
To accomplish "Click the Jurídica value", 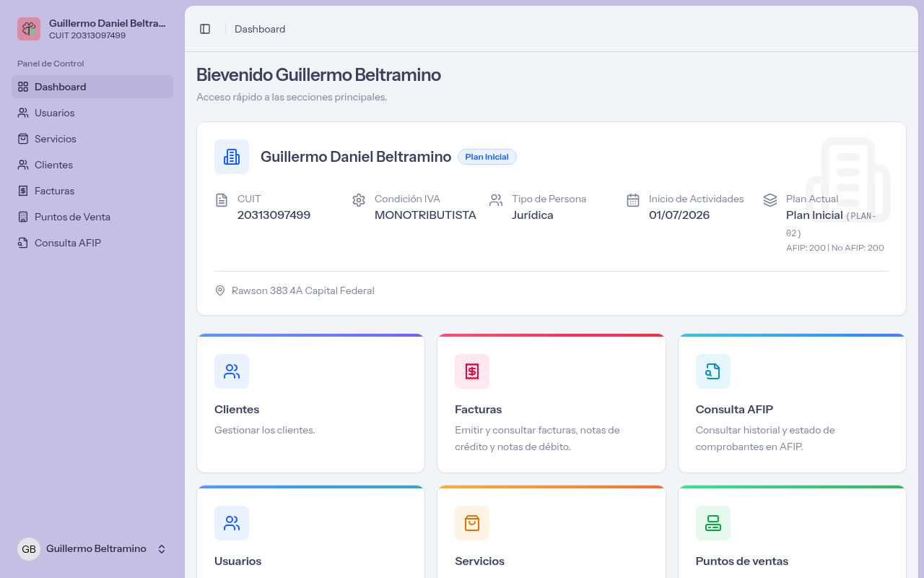I will pos(533,215).
